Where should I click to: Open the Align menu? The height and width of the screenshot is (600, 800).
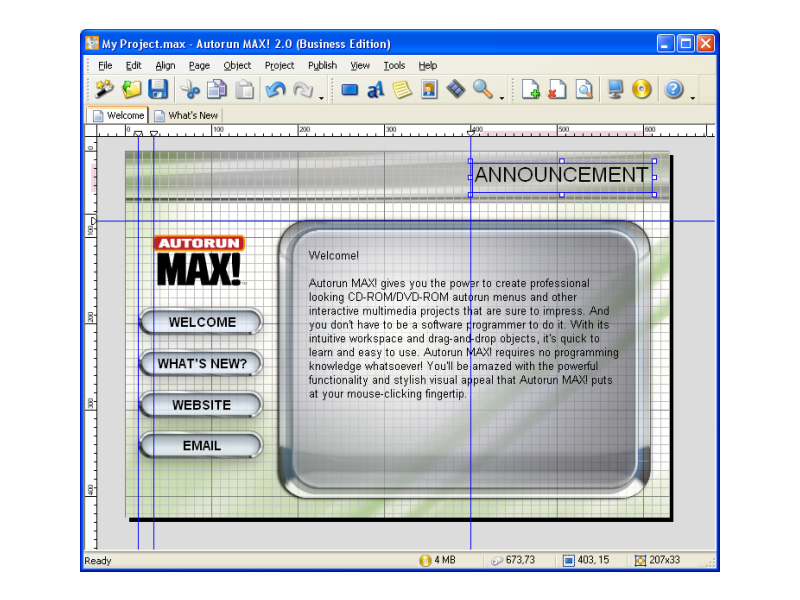[x=165, y=65]
